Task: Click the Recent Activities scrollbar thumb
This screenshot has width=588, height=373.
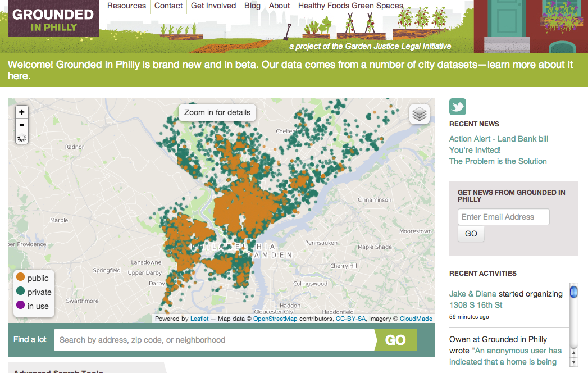Action: point(573,292)
